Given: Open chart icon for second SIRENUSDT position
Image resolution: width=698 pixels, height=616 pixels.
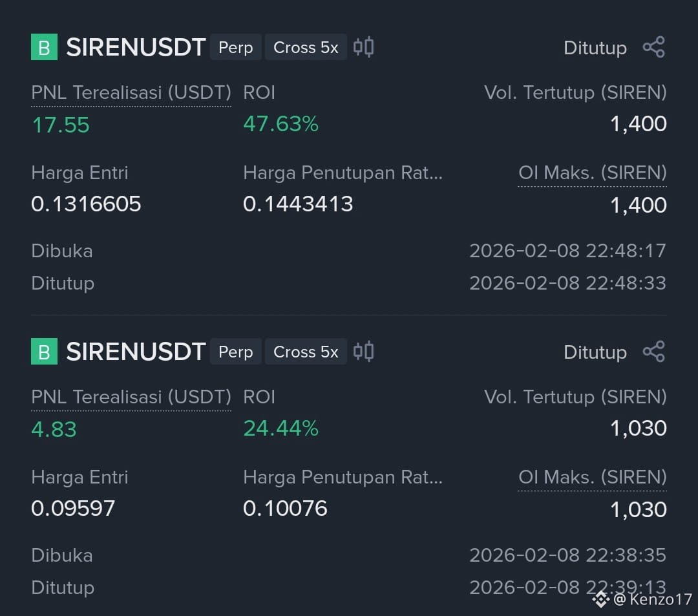Looking at the screenshot, I should coord(363,351).
